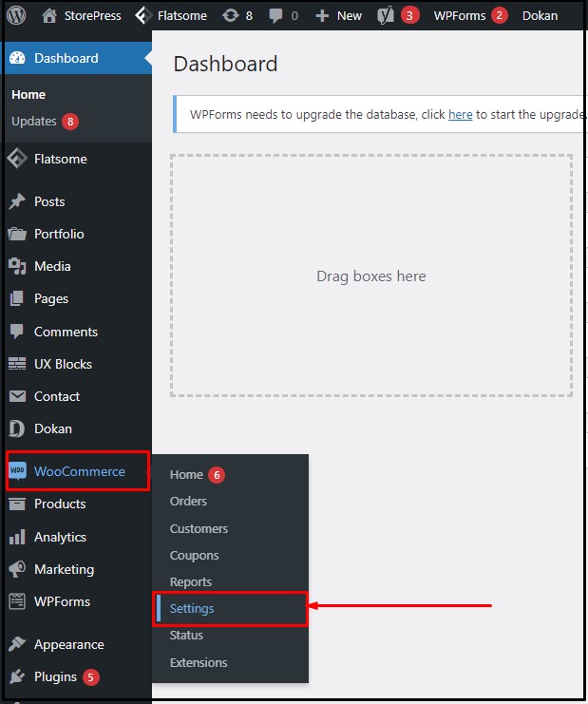Click the Posts pushpin icon in sidebar

tap(17, 201)
